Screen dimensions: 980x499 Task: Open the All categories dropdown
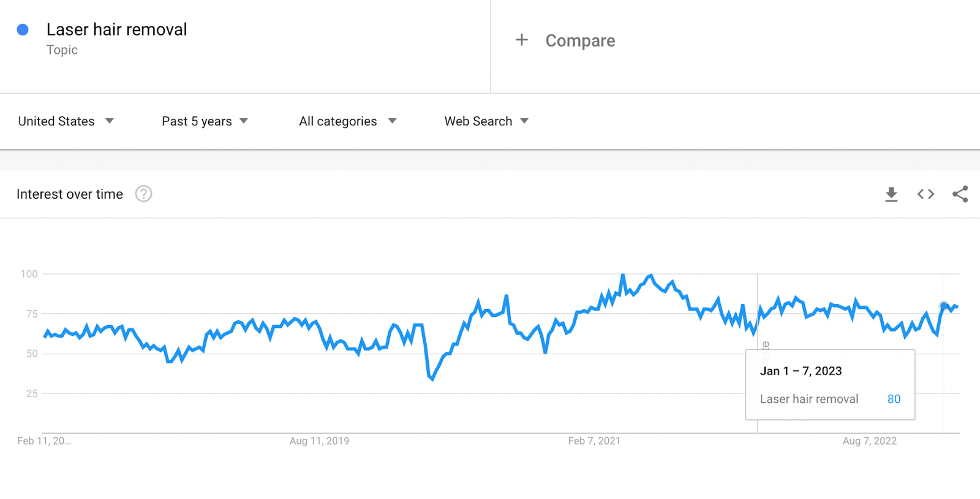346,121
